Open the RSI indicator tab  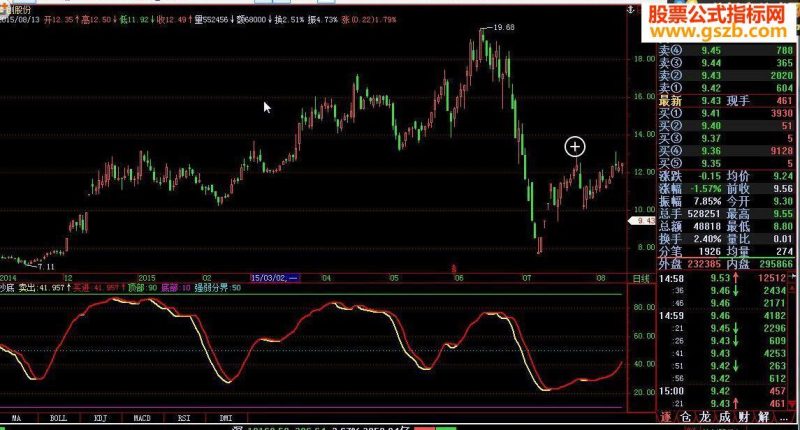[184, 418]
